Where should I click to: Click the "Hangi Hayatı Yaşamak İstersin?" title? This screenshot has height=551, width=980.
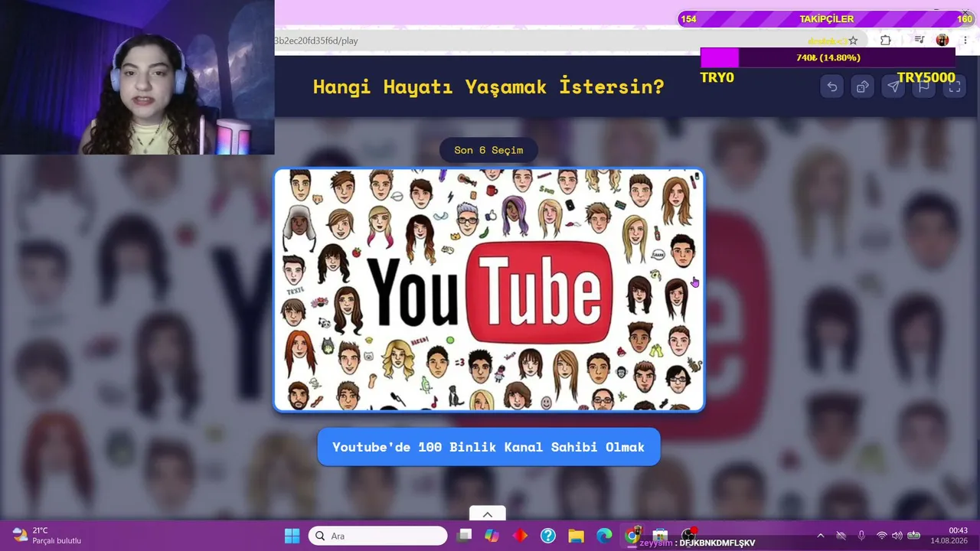[488, 86]
